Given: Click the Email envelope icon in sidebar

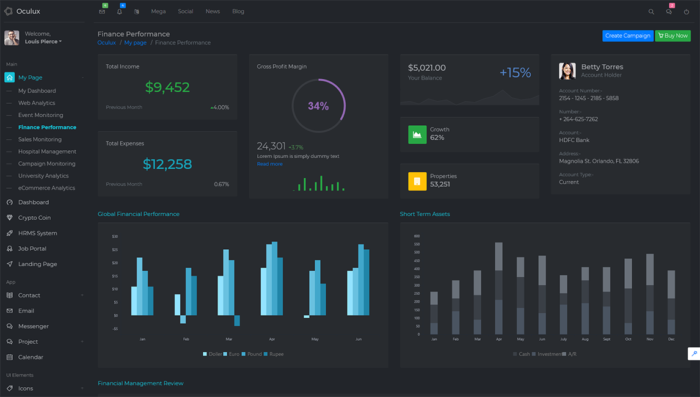Looking at the screenshot, I should click(x=9, y=311).
